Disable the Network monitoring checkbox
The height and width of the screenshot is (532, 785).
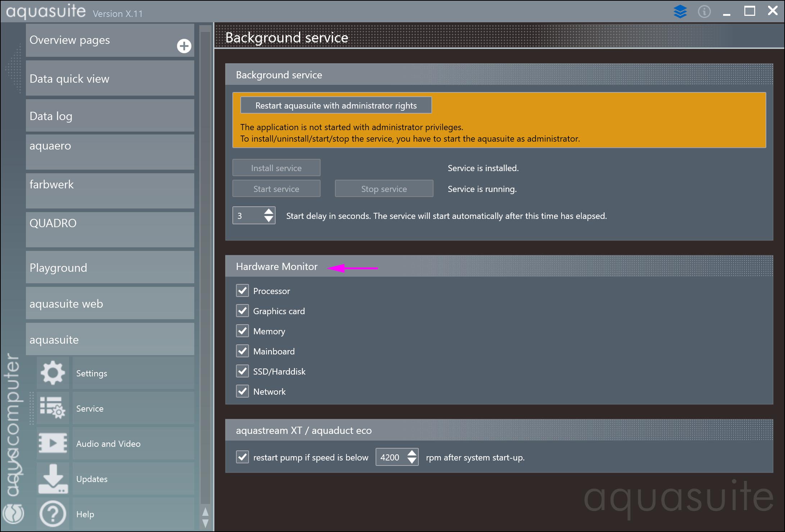click(x=242, y=391)
